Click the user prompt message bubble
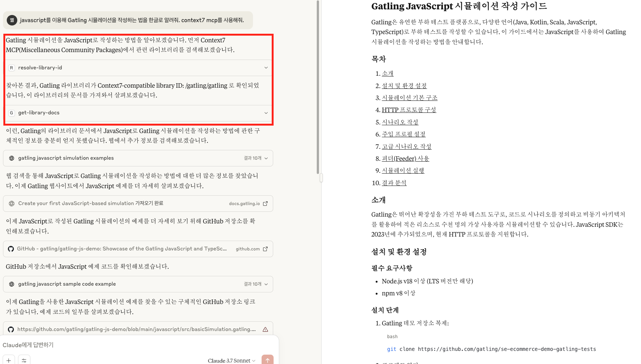The image size is (641, 364). point(128,20)
